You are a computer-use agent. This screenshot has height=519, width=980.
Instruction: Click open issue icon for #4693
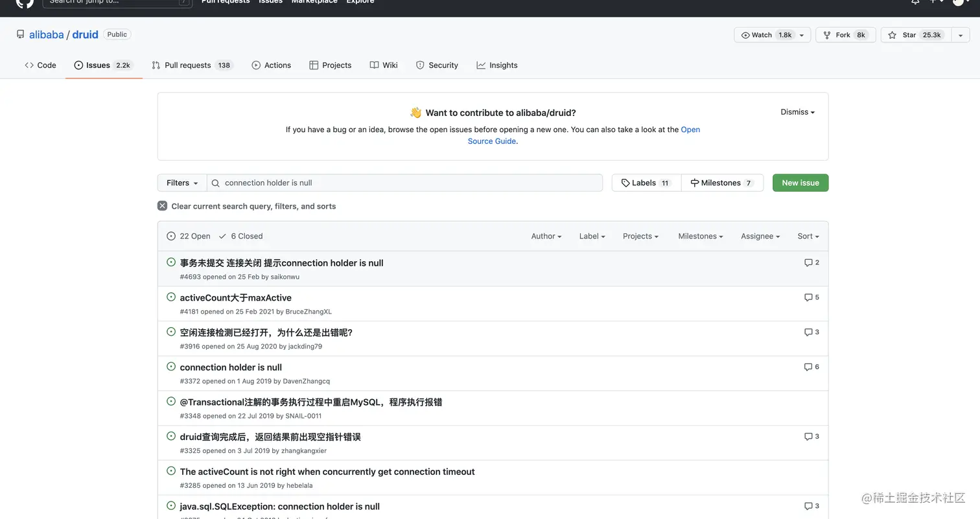pos(171,262)
